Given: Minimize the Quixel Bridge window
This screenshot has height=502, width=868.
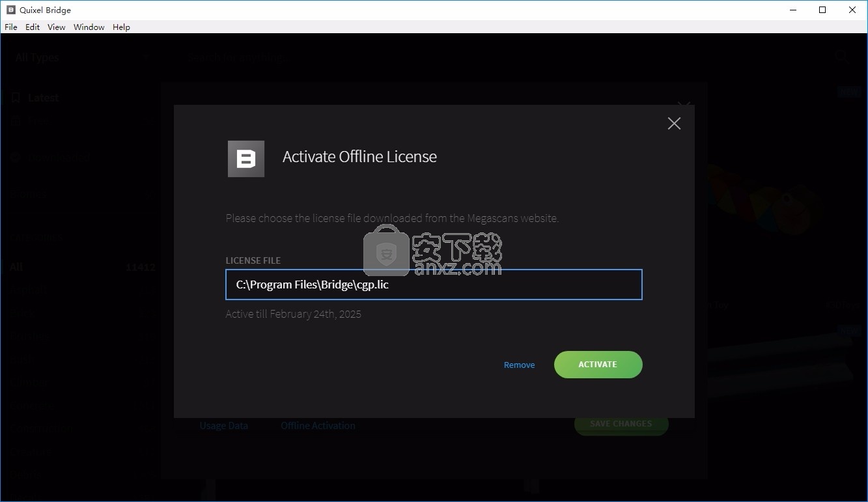Looking at the screenshot, I should click(x=793, y=10).
